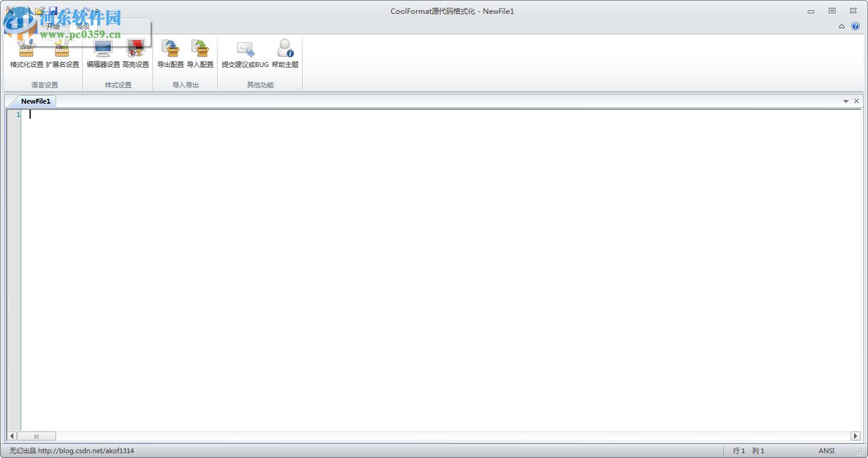Switch to the 高级 ribbon tab
Viewport: 868px width, 458px height.
point(83,27)
